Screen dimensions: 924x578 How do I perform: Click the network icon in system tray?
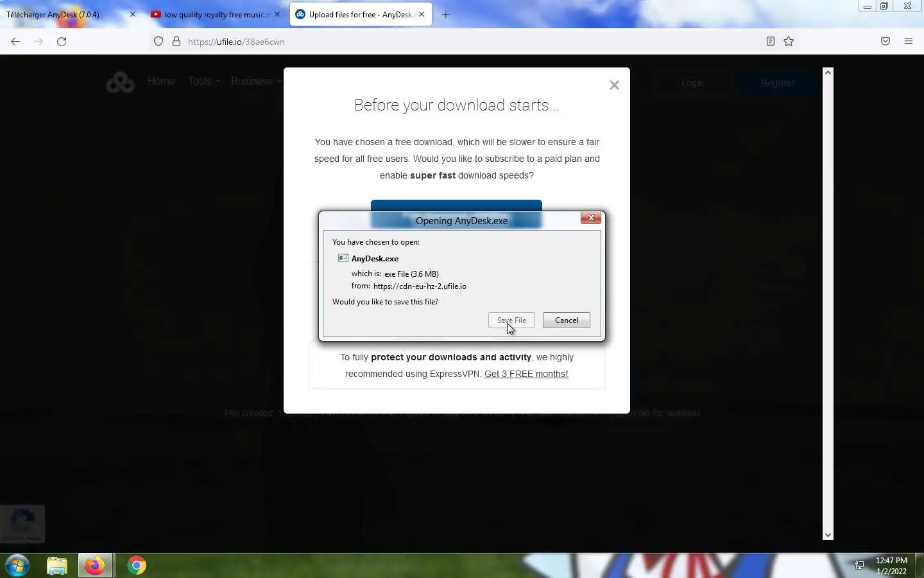859,566
